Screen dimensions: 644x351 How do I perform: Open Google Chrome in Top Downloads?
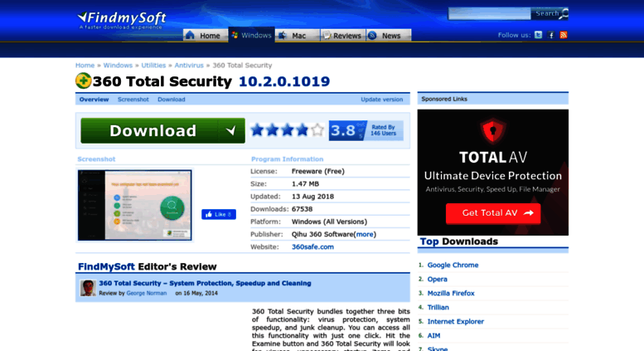click(x=453, y=265)
